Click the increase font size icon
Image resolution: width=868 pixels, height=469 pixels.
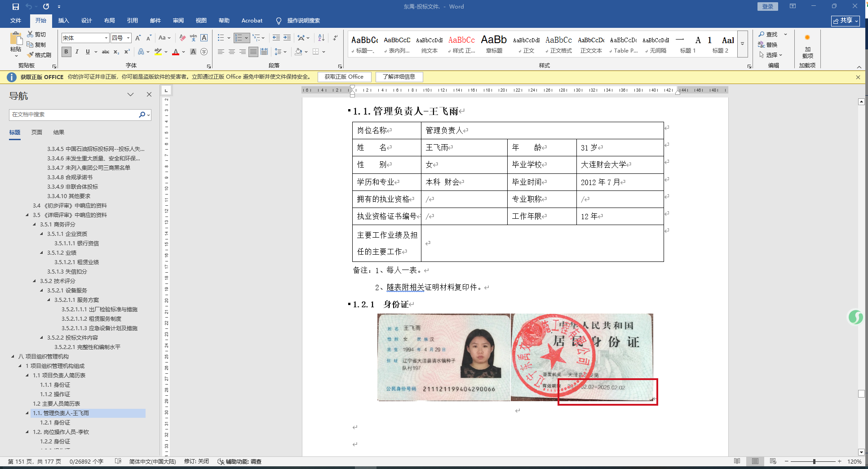point(138,38)
